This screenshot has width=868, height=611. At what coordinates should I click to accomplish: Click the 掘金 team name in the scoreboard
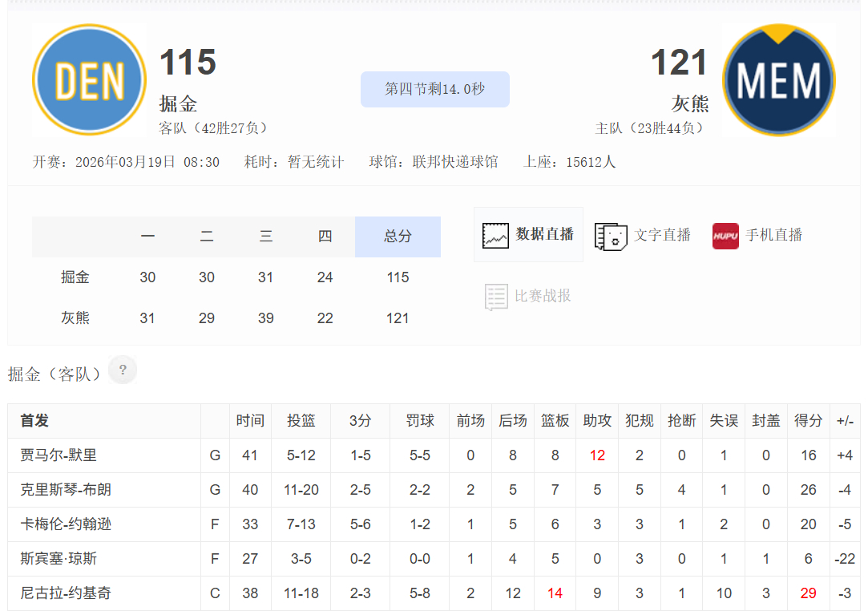[76, 277]
